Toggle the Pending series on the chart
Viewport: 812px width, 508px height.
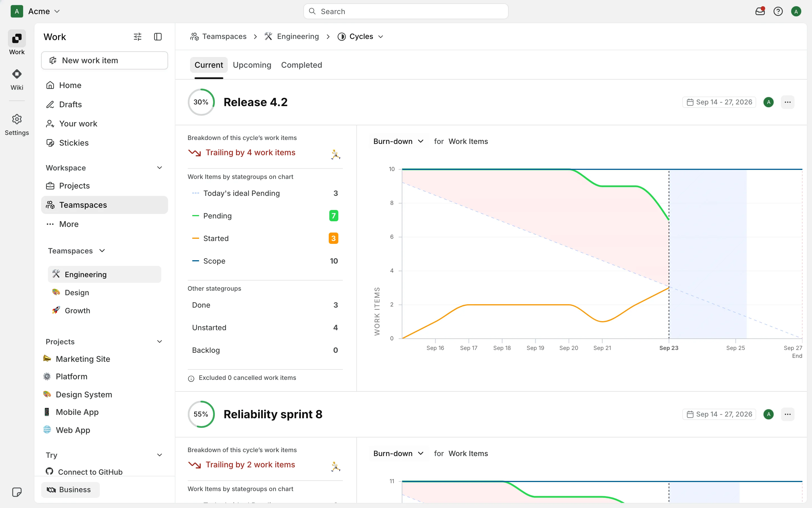(x=265, y=216)
